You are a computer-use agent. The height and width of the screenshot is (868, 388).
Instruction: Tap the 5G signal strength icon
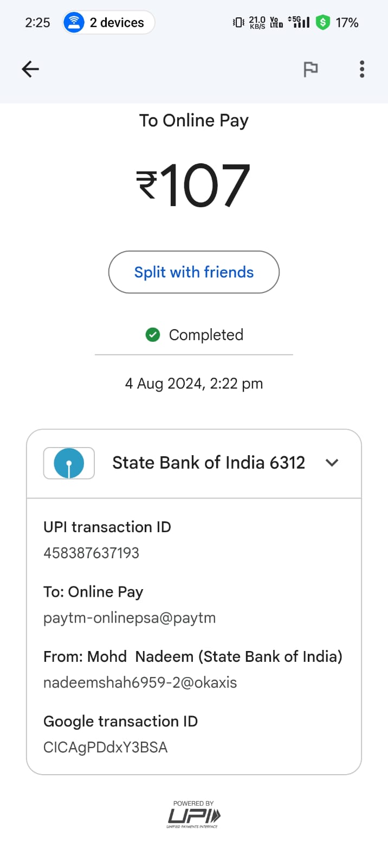pyautogui.click(x=300, y=22)
